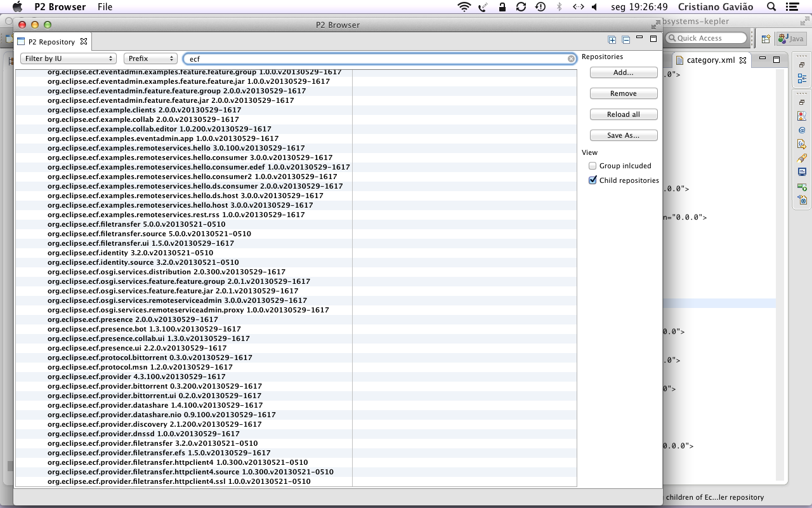This screenshot has width=812, height=508.
Task: Maximize the category.xml editor area
Action: pyautogui.click(x=776, y=60)
